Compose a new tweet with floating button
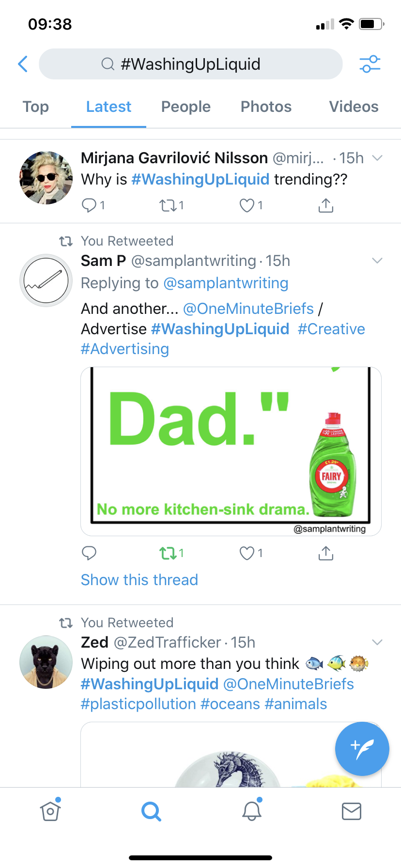 [362, 748]
